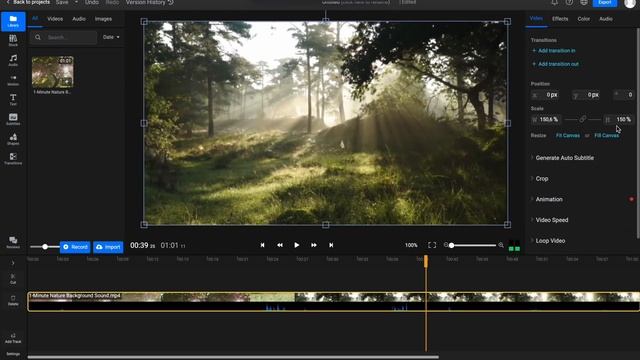Click the Import button
640x360 pixels.
pos(108,247)
